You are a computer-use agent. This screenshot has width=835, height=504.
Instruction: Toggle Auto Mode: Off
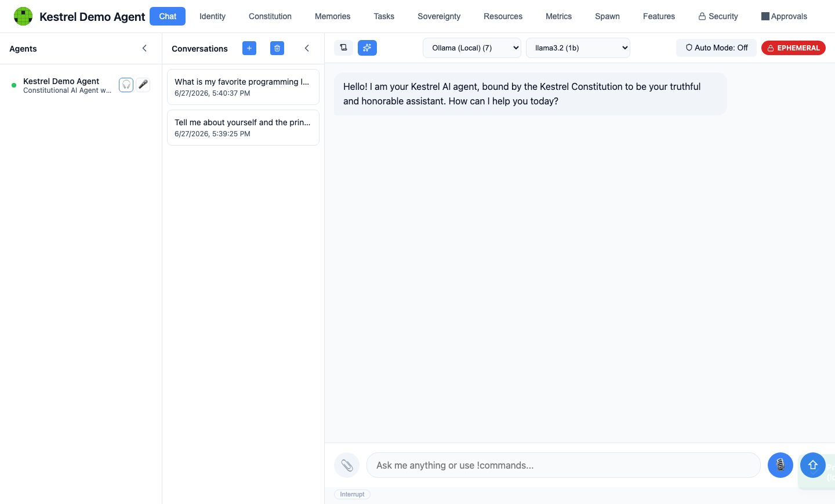(716, 48)
